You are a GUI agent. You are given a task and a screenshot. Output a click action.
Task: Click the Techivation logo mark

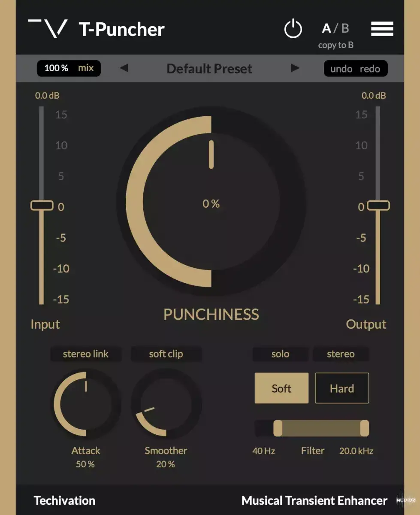coord(48,29)
